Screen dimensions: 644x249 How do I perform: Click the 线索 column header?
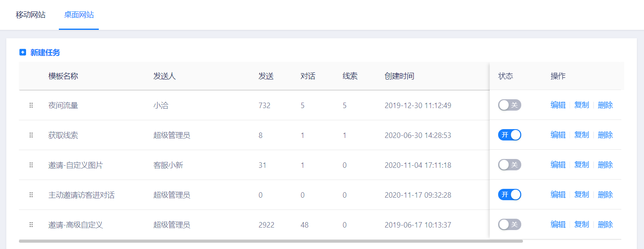[x=350, y=76]
